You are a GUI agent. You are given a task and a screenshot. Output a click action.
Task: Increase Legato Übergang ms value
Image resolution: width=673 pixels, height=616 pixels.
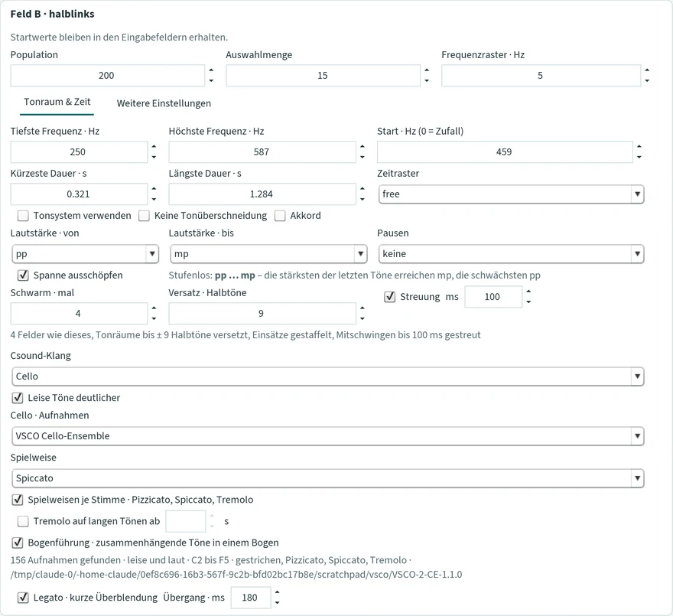[278, 592]
